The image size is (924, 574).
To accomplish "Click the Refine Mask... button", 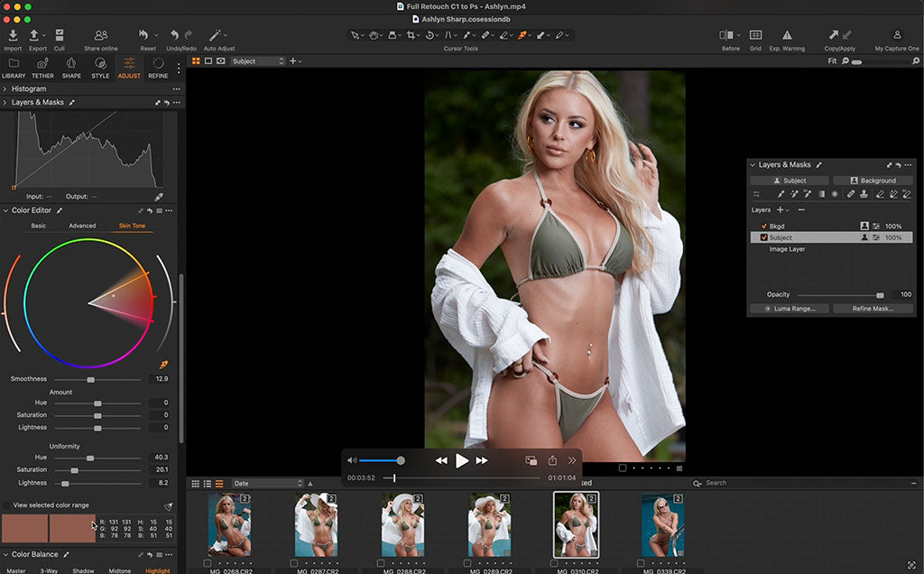I will [873, 309].
